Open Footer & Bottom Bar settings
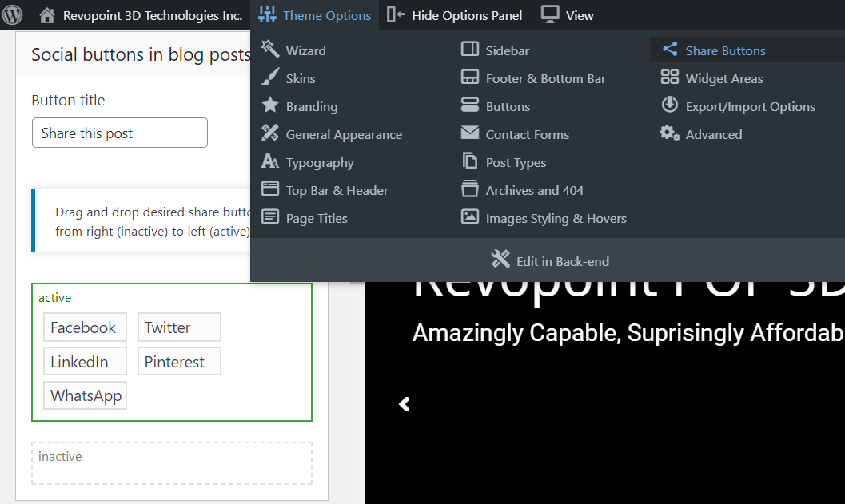 click(x=545, y=78)
